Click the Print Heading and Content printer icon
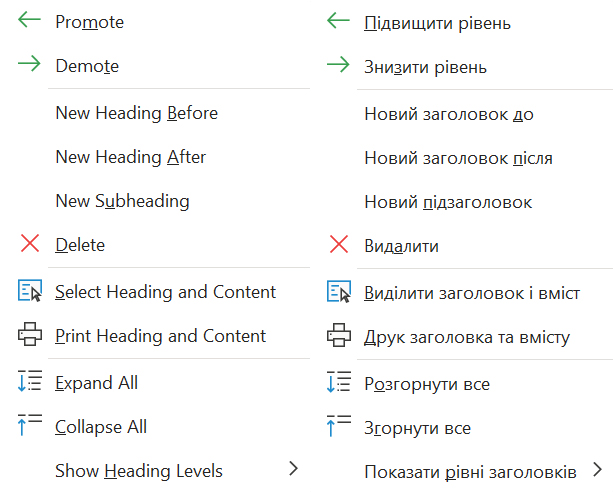This screenshot has width=613, height=492. click(x=30, y=335)
